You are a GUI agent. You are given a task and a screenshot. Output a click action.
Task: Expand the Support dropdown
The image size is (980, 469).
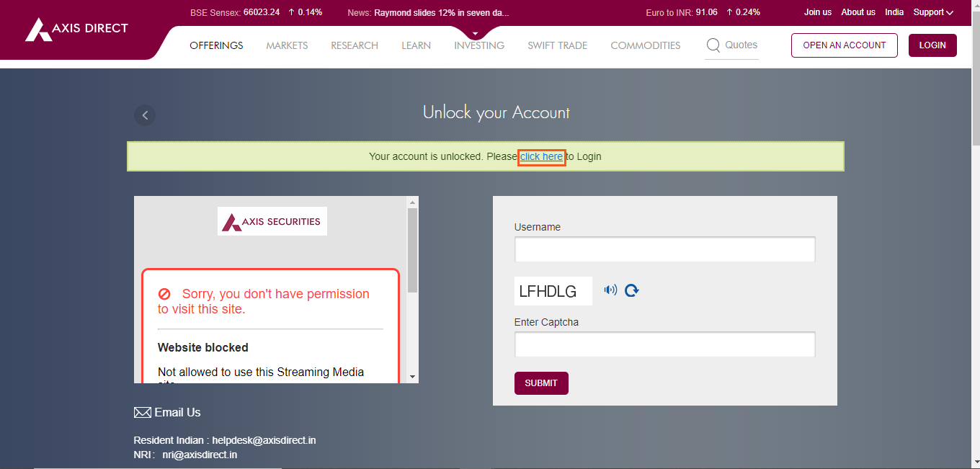[x=933, y=12]
